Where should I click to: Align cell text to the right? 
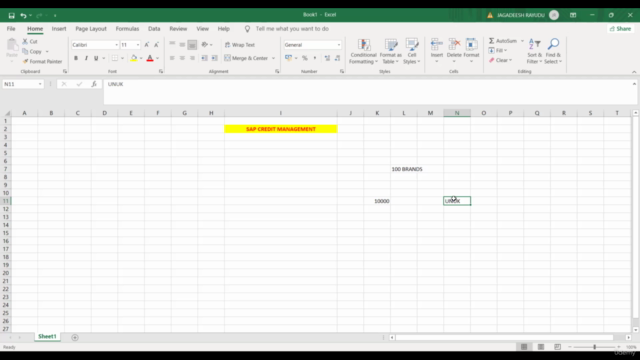[x=192, y=58]
